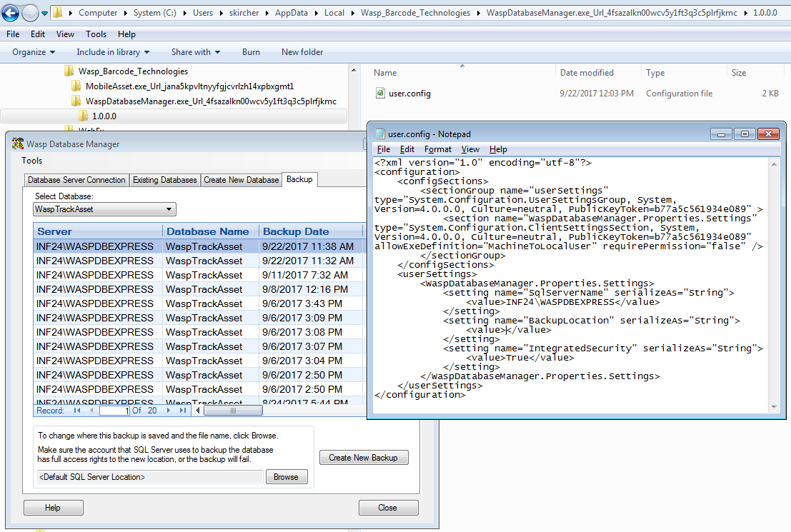Image resolution: width=791 pixels, height=532 pixels.
Task: Open Explorer Tools menu
Action: click(x=96, y=34)
